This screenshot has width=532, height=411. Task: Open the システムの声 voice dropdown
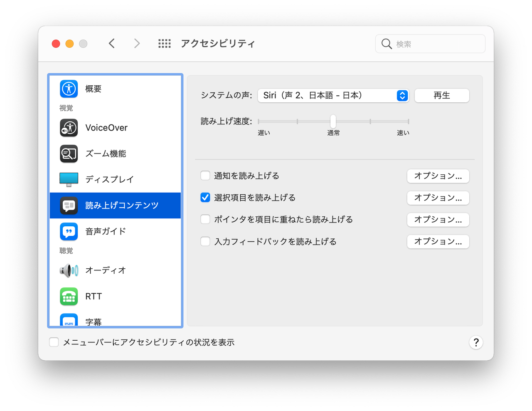401,95
